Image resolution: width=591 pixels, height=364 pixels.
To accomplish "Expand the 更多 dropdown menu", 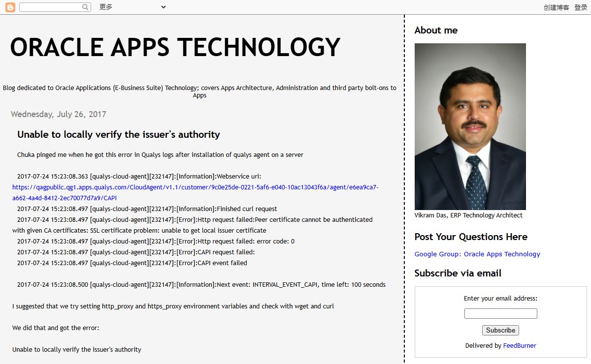I will 132,7.
